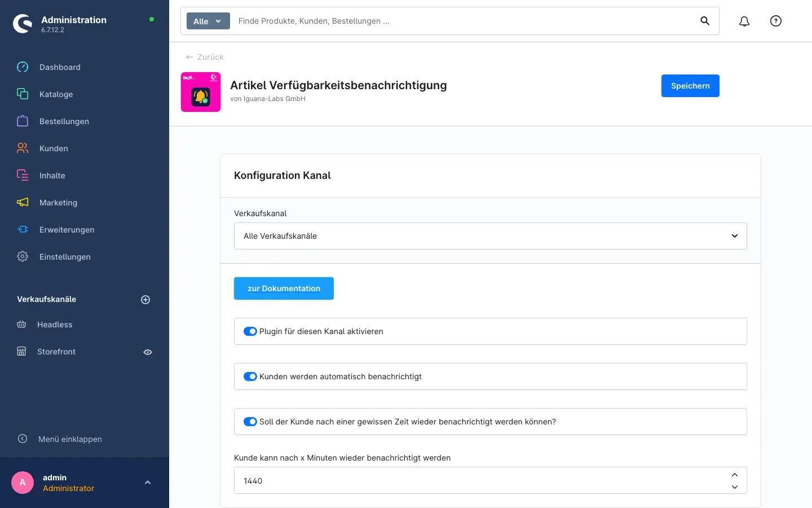Image resolution: width=812 pixels, height=508 pixels.
Task: Click the Headless basket icon
Action: 21,325
